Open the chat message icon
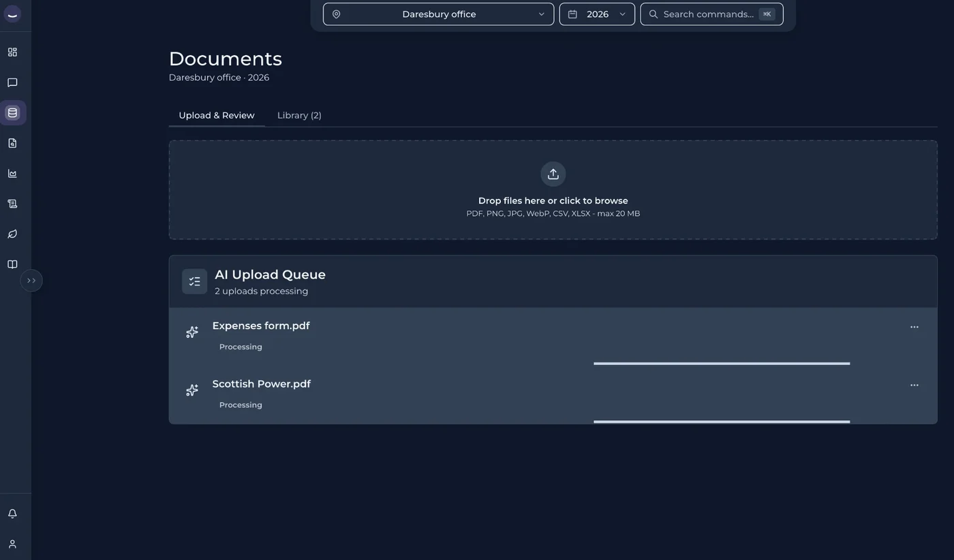The image size is (954, 560). (12, 82)
